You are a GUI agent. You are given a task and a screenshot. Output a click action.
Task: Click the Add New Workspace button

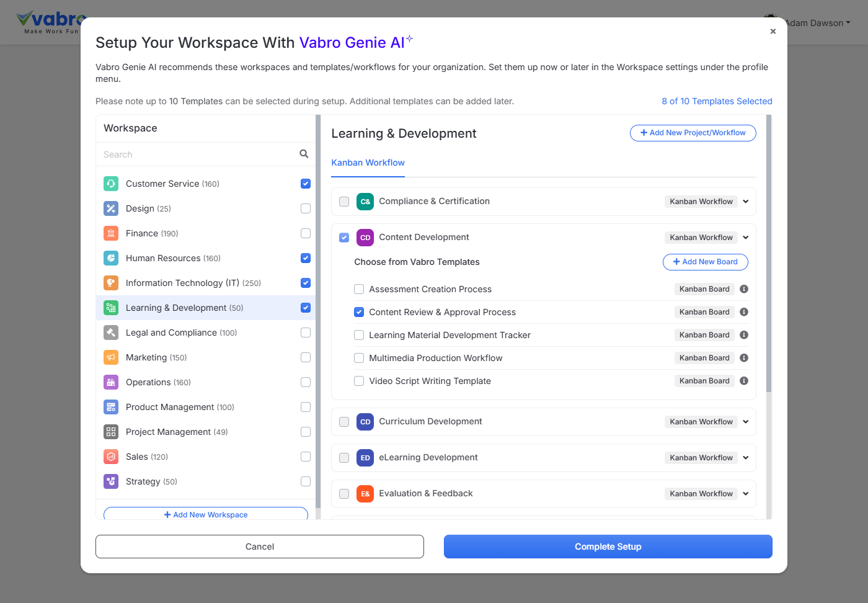pyautogui.click(x=206, y=514)
